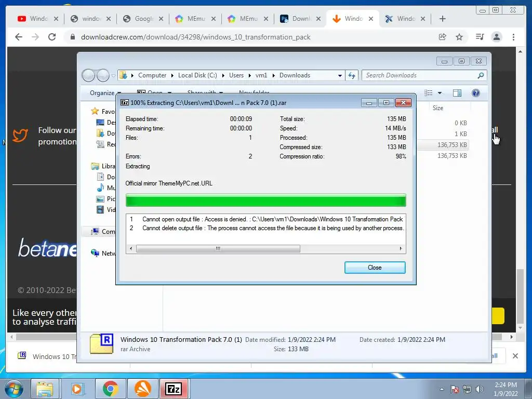Click the 7-Zip taskbar button
Screen dimensions: 532x399
pos(174,389)
